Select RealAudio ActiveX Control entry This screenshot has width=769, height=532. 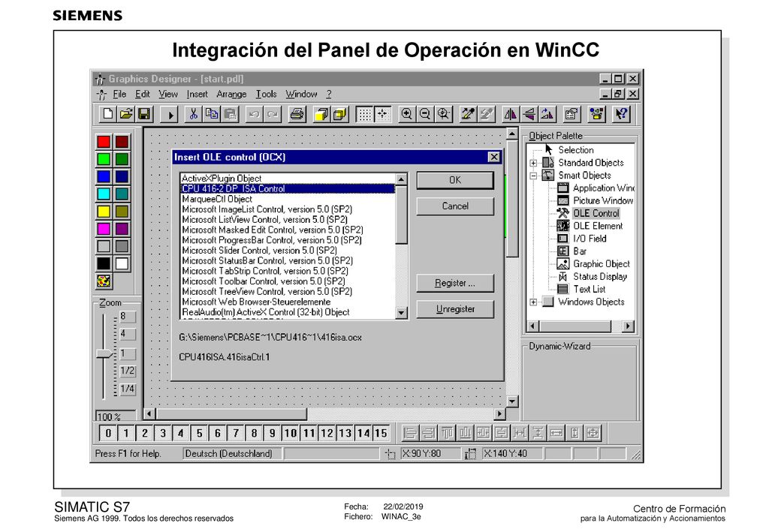click(x=288, y=312)
